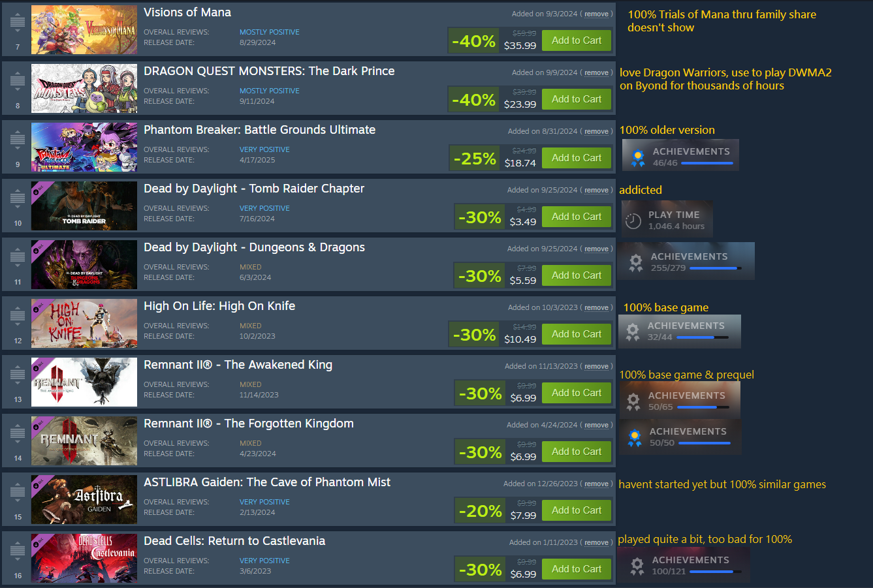Click the 32/44 achievements progress bar
Image resolution: width=873 pixels, height=588 pixels.
703,337
